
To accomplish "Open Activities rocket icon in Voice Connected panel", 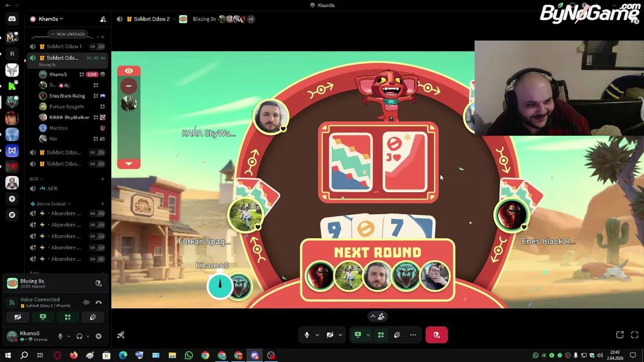I will 67,317.
